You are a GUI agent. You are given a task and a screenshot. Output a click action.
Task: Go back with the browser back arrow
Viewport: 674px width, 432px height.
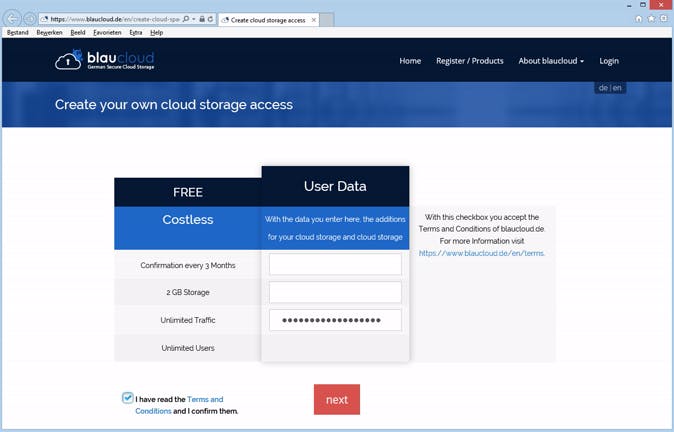tap(12, 18)
